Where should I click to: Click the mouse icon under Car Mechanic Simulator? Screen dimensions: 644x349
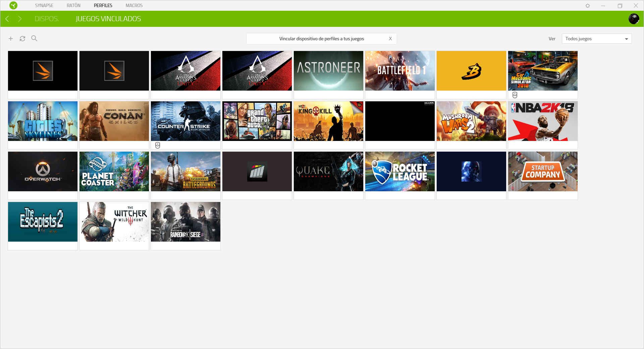click(515, 95)
